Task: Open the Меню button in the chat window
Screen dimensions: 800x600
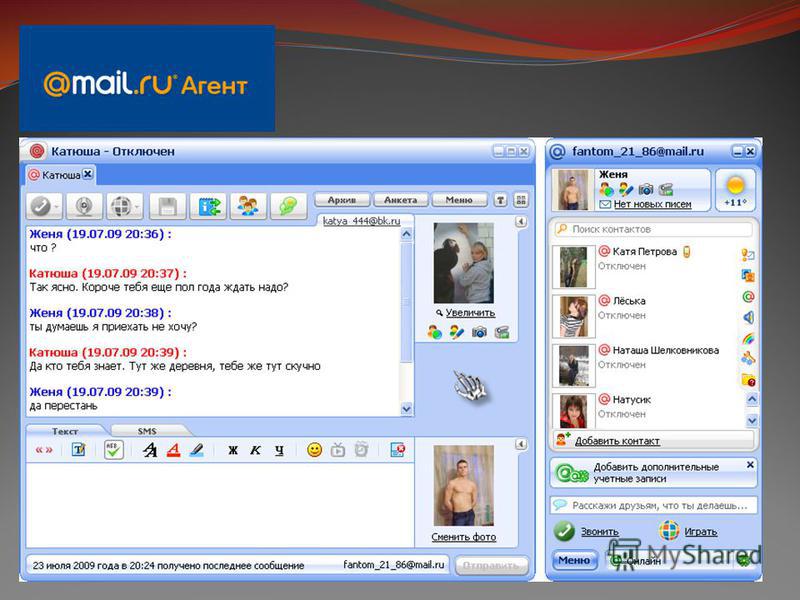Action: [x=459, y=200]
